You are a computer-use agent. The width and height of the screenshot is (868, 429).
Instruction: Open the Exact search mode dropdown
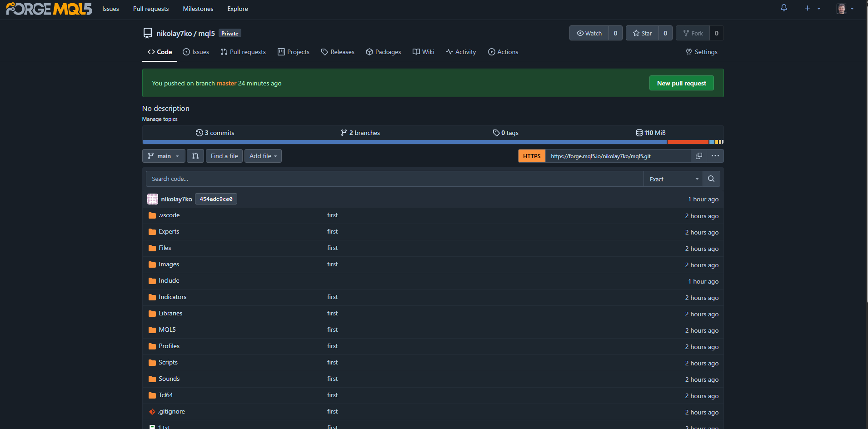[673, 179]
